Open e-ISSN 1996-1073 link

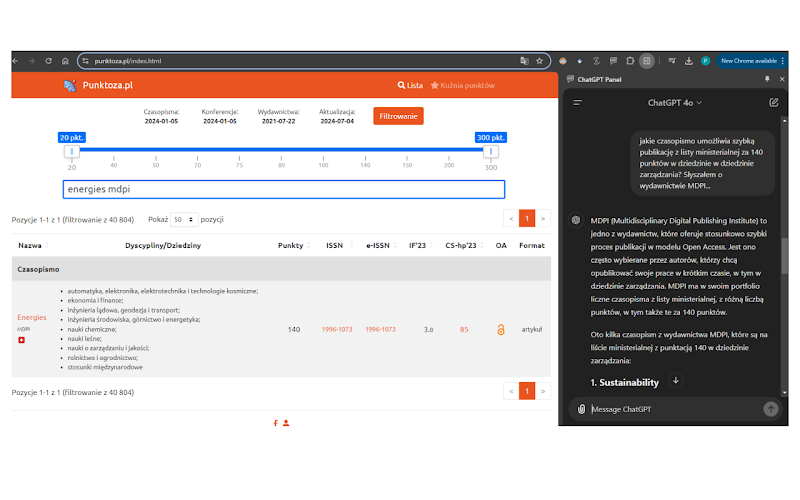(x=380, y=330)
